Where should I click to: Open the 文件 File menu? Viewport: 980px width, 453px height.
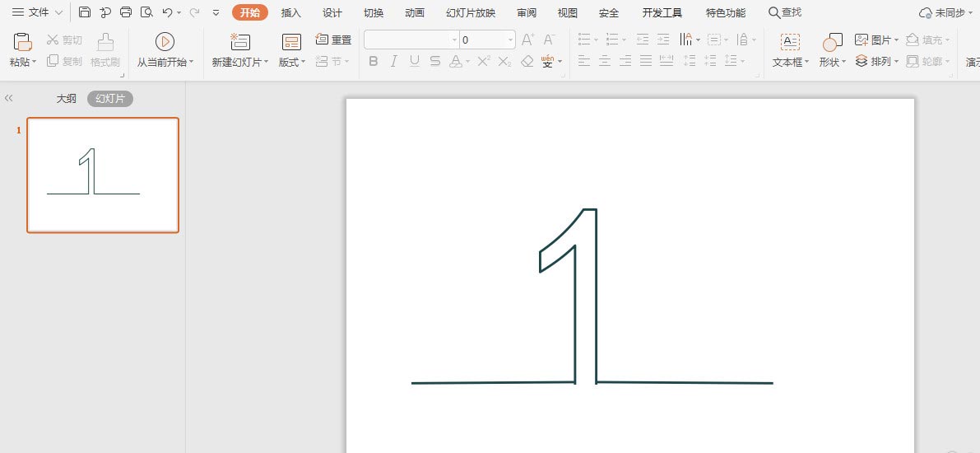pos(38,12)
